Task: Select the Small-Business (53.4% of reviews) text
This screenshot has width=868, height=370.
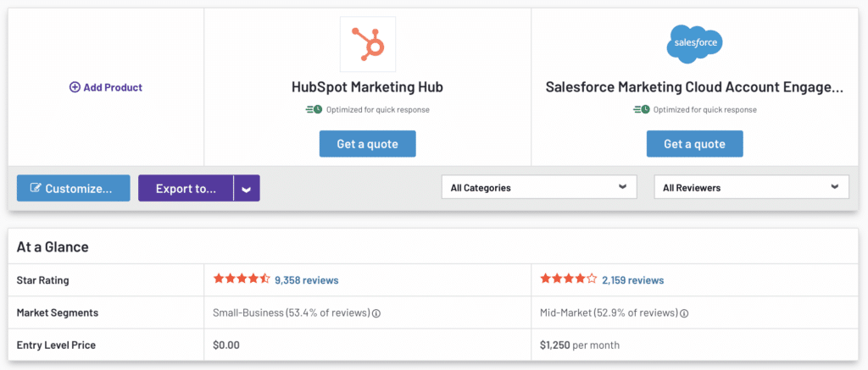Action: tap(292, 312)
